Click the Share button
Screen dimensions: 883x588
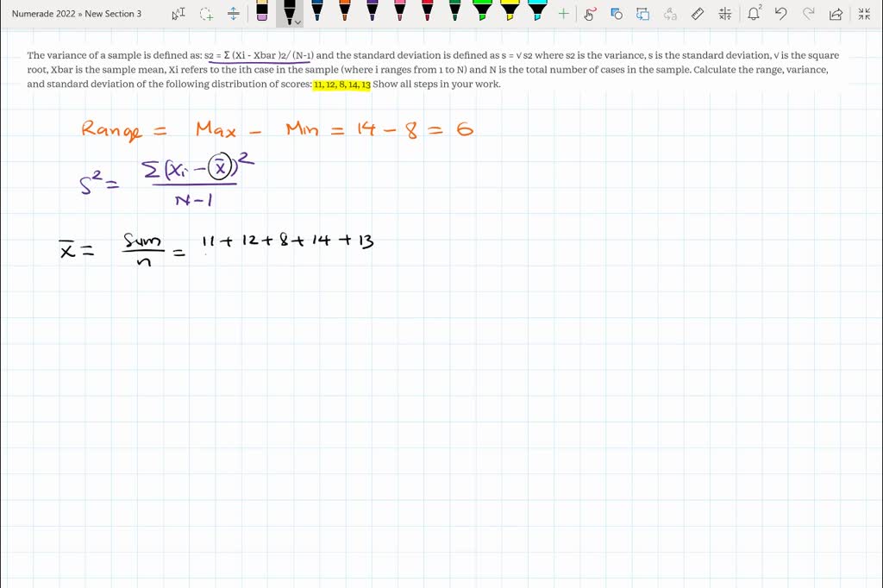(x=835, y=13)
